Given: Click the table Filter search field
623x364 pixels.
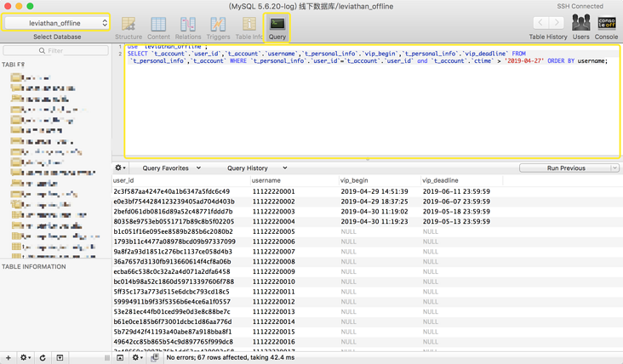Looking at the screenshot, I should pyautogui.click(x=57, y=51).
